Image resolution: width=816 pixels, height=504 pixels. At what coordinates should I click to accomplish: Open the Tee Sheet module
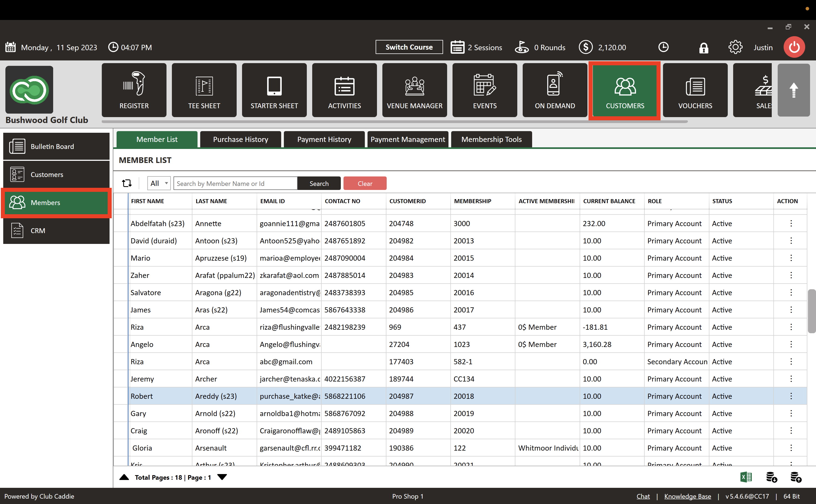point(204,90)
